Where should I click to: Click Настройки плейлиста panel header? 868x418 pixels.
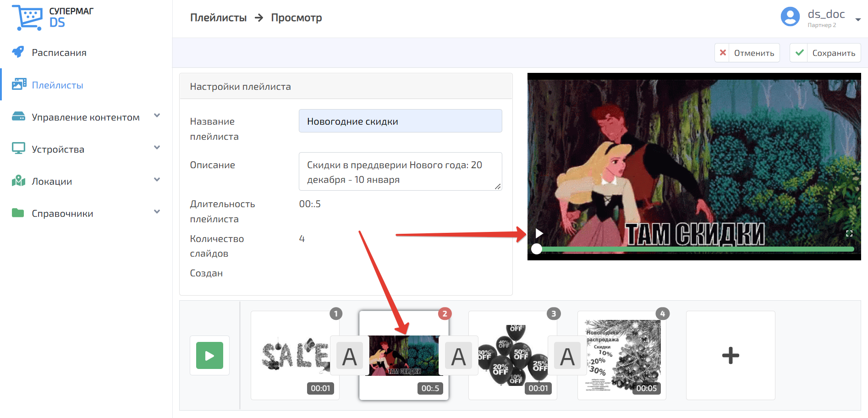click(346, 86)
